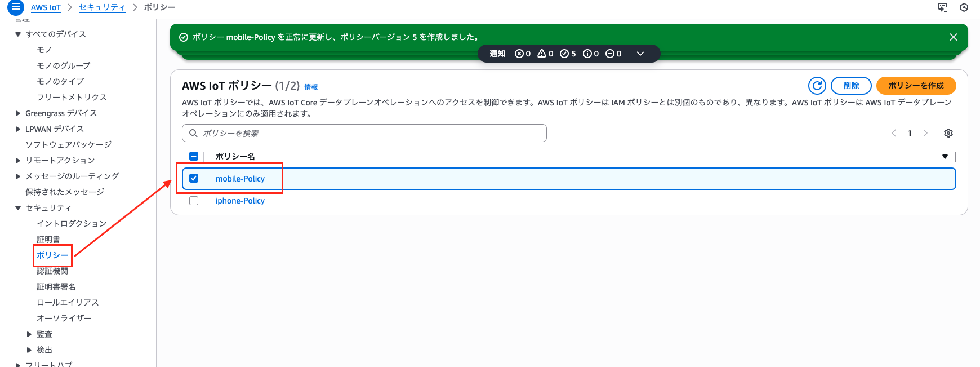
Task: Click the ポリシー名 column header
Action: pyautogui.click(x=235, y=157)
